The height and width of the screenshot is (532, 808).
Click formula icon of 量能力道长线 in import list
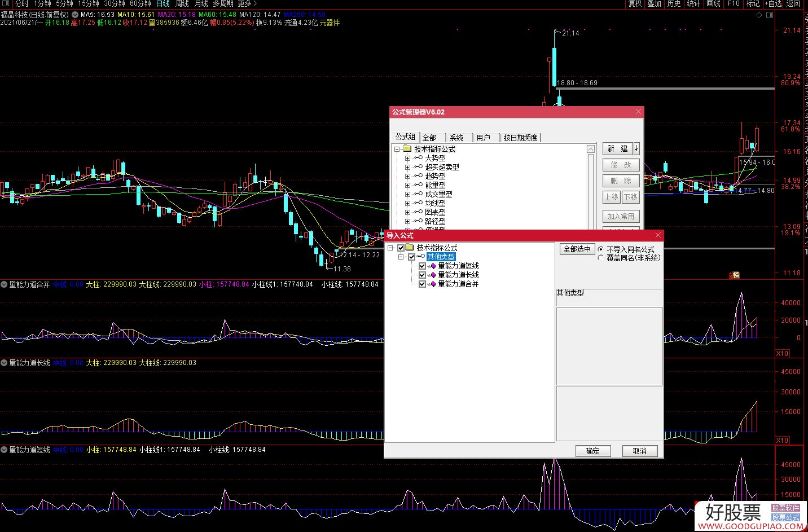click(433, 275)
